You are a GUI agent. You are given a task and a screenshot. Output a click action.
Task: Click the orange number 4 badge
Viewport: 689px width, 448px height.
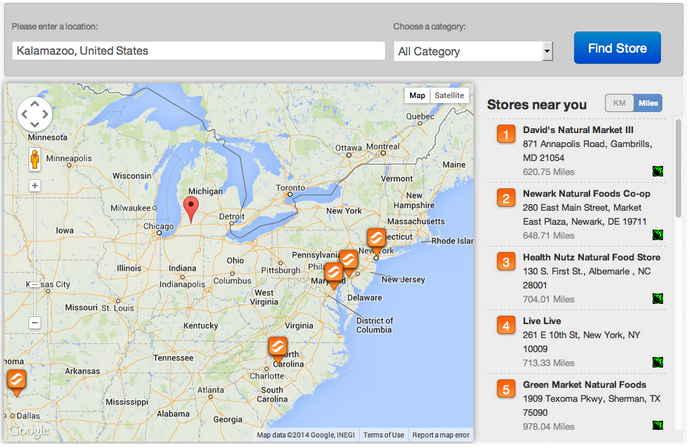(506, 325)
